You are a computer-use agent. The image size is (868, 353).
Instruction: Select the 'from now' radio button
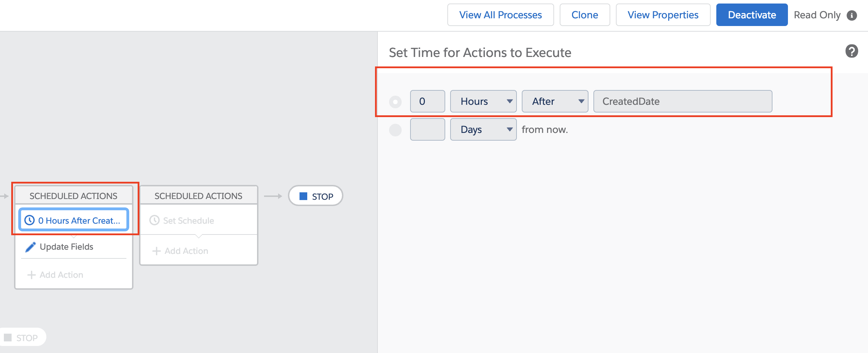(x=395, y=130)
